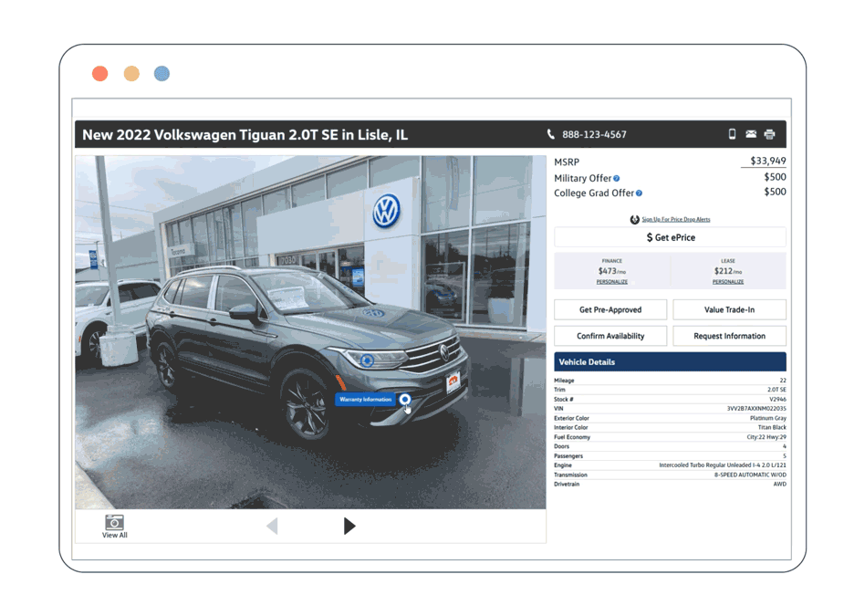Image resolution: width=865 pixels, height=616 pixels.
Task: Click the blue window dot
Action: pos(162,73)
